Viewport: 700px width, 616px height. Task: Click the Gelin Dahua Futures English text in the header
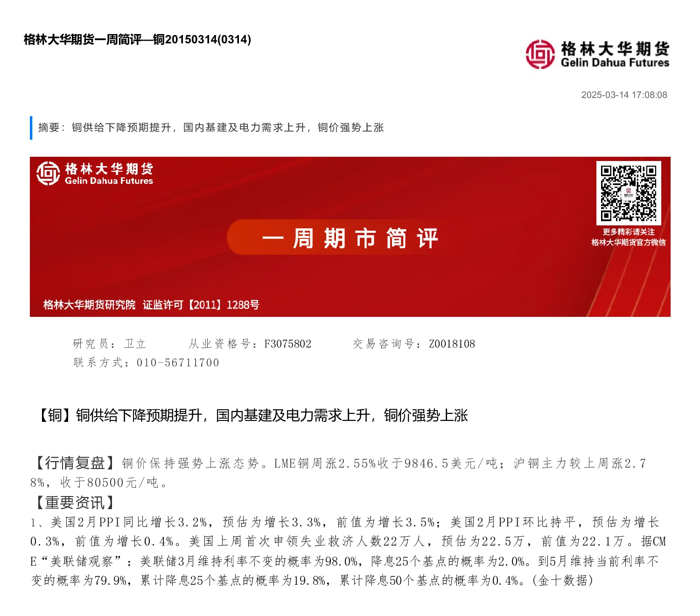(x=615, y=63)
